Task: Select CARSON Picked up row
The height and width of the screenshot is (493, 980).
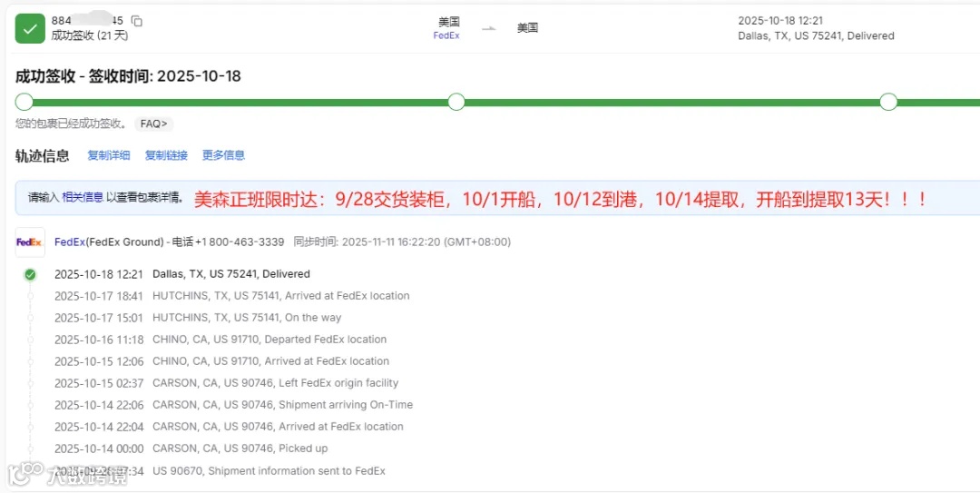Action: pyautogui.click(x=191, y=449)
